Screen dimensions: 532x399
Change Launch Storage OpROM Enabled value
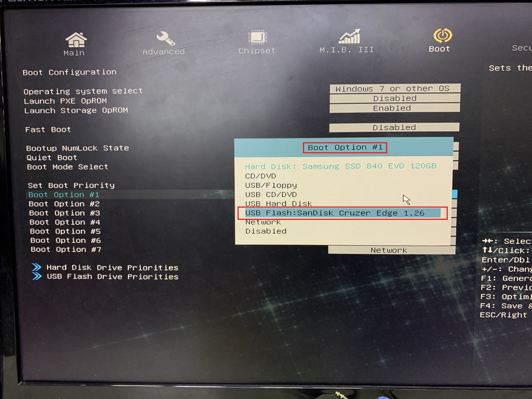point(395,108)
